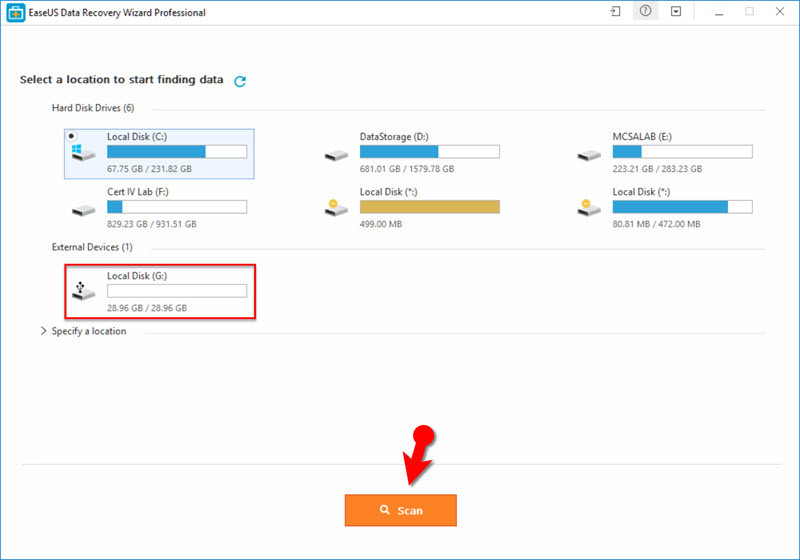
Task: Click the 829.23 GB / 931.51 GB text
Action: tap(152, 224)
